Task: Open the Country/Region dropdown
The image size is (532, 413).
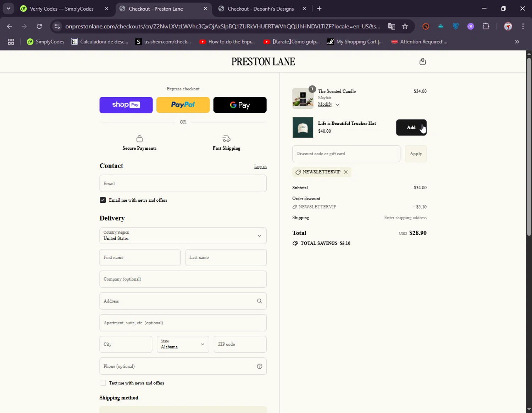Action: [183, 236]
